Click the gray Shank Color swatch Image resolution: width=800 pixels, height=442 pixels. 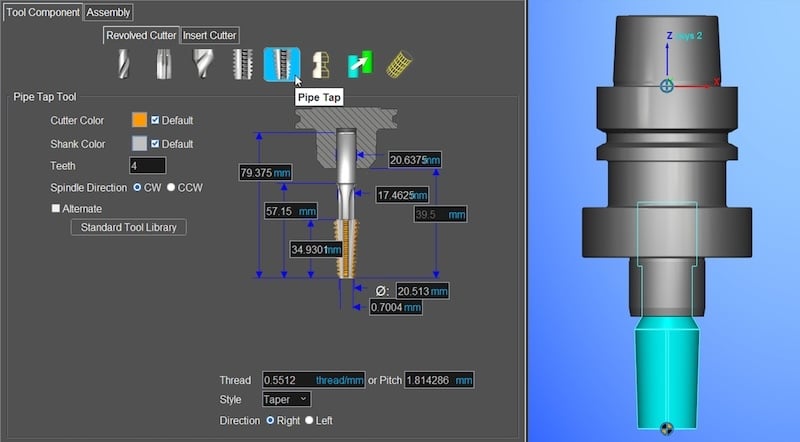[139, 143]
